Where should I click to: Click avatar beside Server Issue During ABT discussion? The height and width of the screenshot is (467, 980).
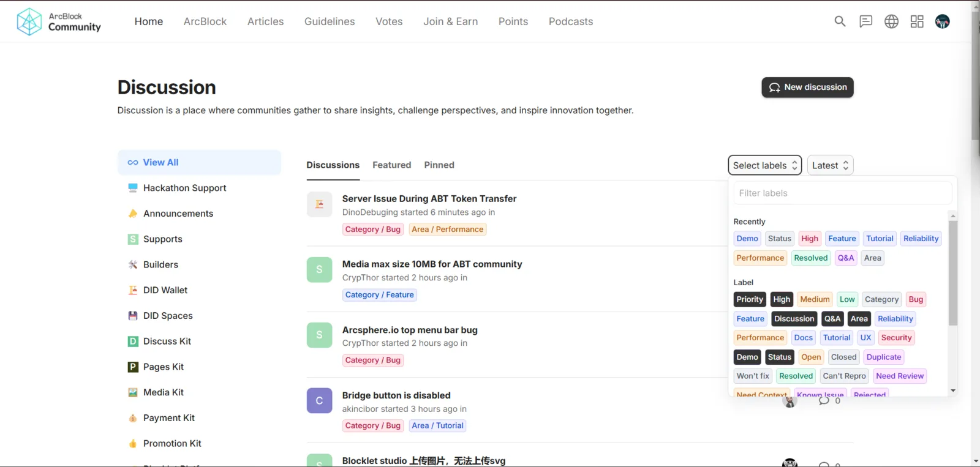319,204
